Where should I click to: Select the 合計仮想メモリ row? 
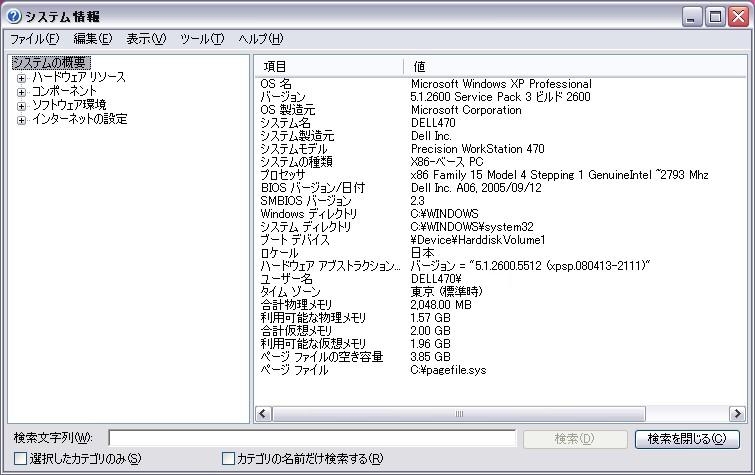coord(501,331)
